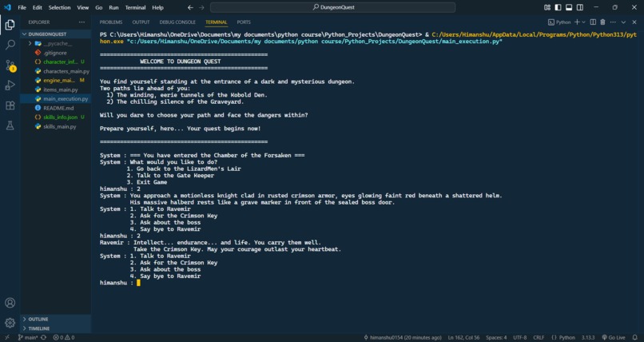Viewport: 644px width, 342px height.
Task: Open items_main.py in the explorer
Action: click(55, 89)
